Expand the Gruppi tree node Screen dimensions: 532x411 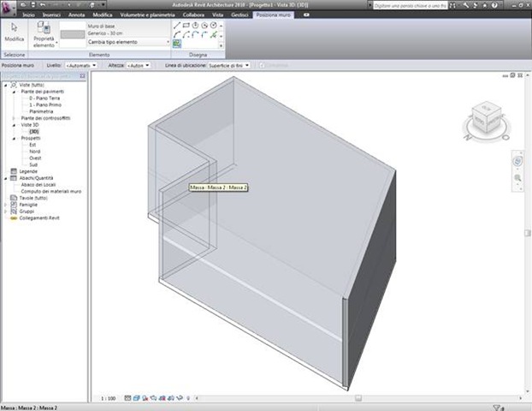[x=5, y=211]
